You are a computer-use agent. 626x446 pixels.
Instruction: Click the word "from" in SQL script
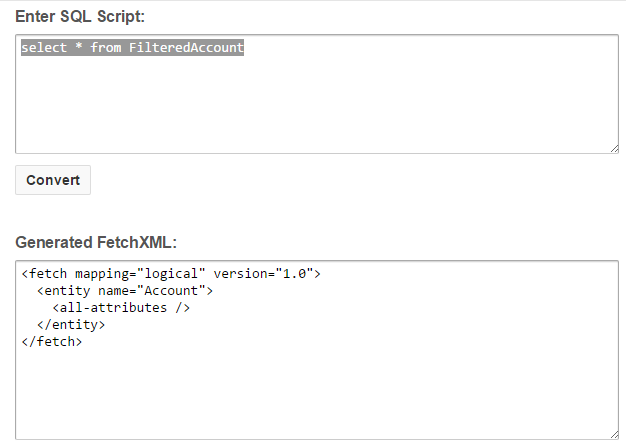click(x=106, y=48)
